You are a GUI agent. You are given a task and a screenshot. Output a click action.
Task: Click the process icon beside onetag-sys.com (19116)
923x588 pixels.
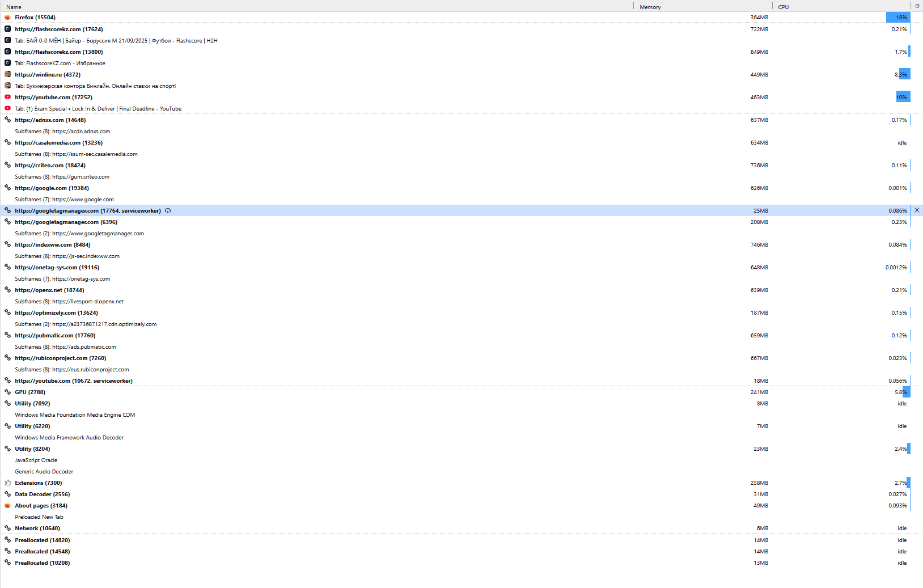coord(7,267)
